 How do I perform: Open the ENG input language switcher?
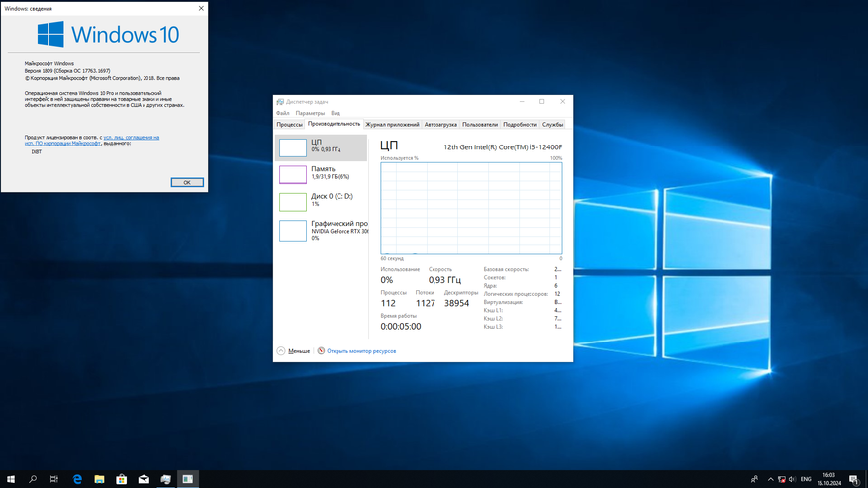(806, 479)
